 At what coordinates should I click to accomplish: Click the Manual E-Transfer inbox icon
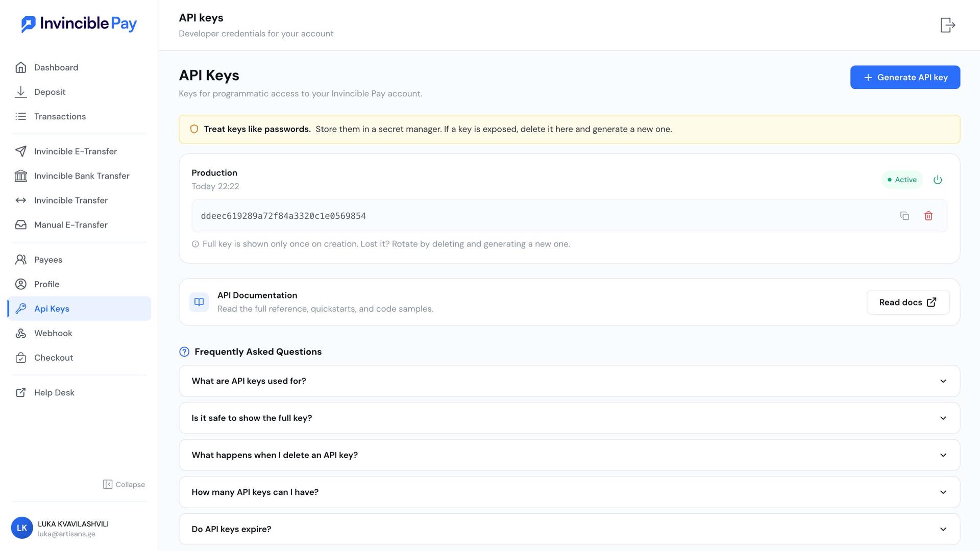point(21,224)
